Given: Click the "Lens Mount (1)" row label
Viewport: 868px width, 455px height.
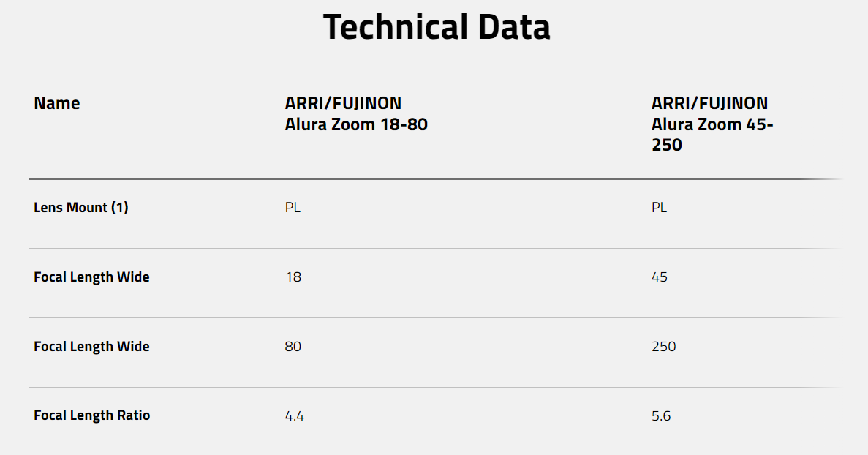Looking at the screenshot, I should point(80,208).
